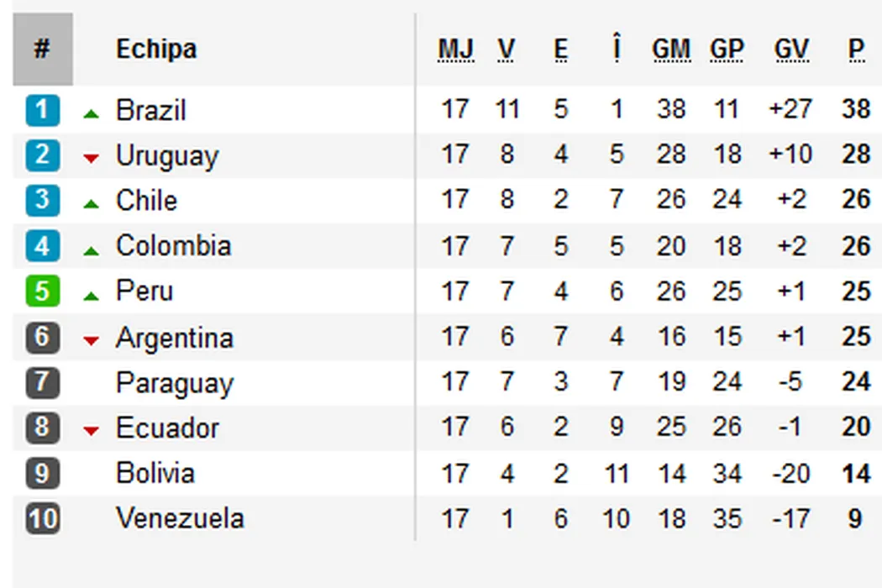
Task: Click the P points column header
Action: click(856, 50)
